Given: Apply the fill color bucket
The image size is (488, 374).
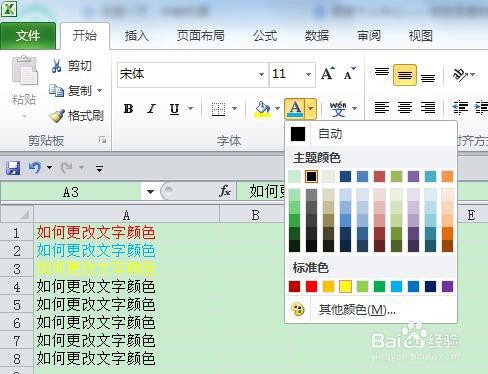Looking at the screenshot, I should coord(263,109).
